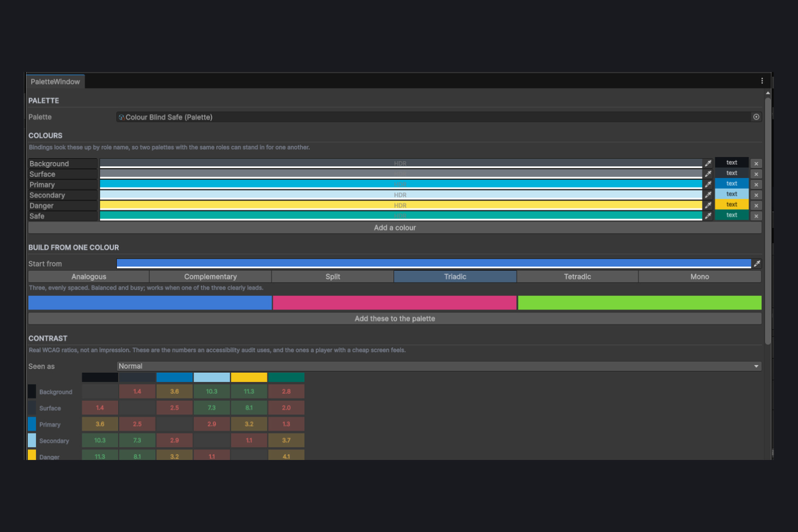
Task: Click the 10.3 cell in Background contrast row
Action: click(x=212, y=392)
